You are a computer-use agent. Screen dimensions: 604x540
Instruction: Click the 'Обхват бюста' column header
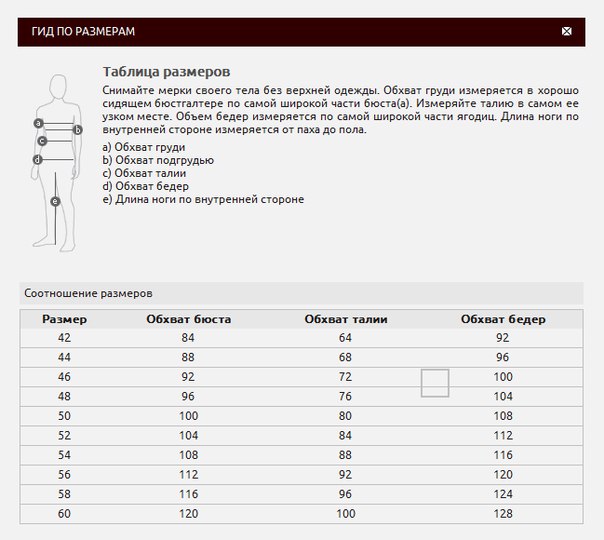pos(188,319)
